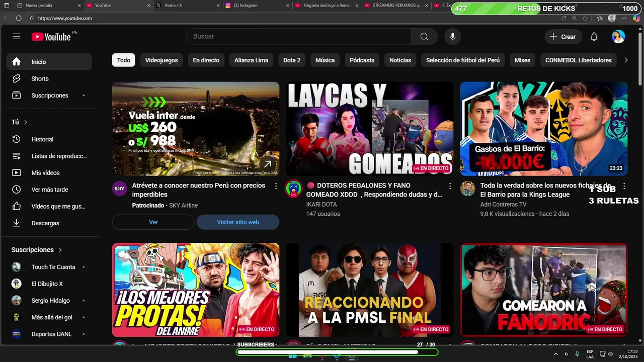This screenshot has width=644, height=362.
Task: Close the Nueva pestaña browser tab
Action: click(x=79, y=6)
